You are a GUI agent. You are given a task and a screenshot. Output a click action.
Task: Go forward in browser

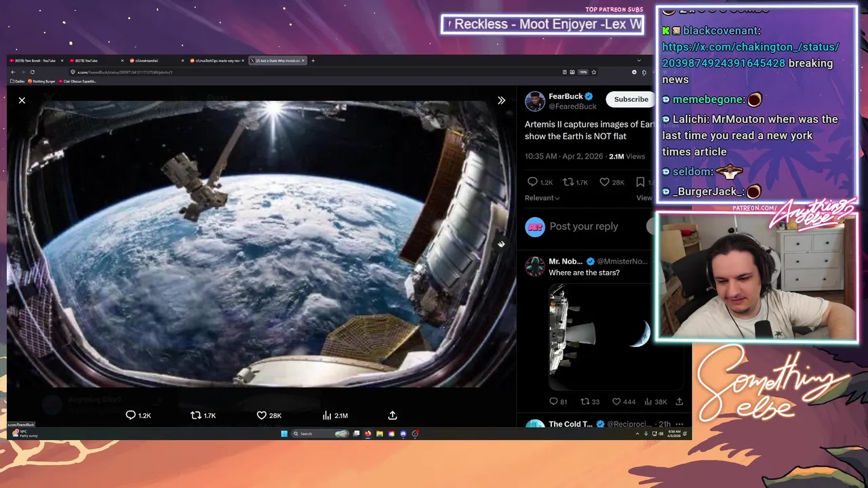point(22,72)
